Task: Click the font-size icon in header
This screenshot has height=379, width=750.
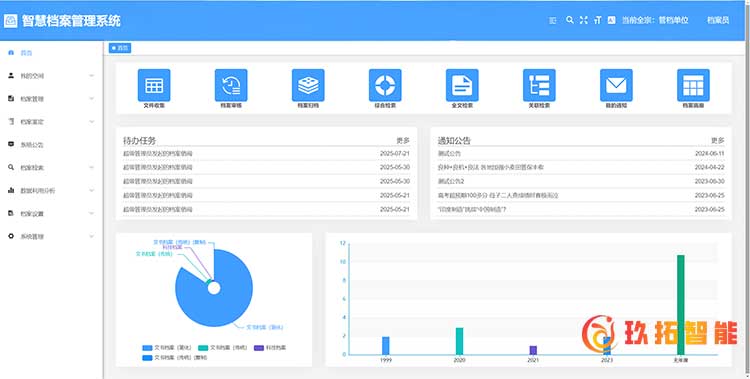Action: [597, 20]
